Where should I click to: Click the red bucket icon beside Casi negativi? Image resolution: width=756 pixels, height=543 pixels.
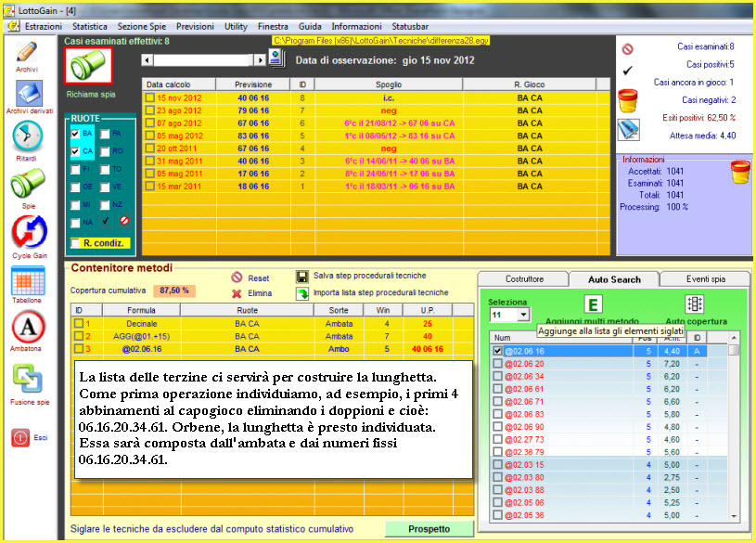(x=628, y=100)
